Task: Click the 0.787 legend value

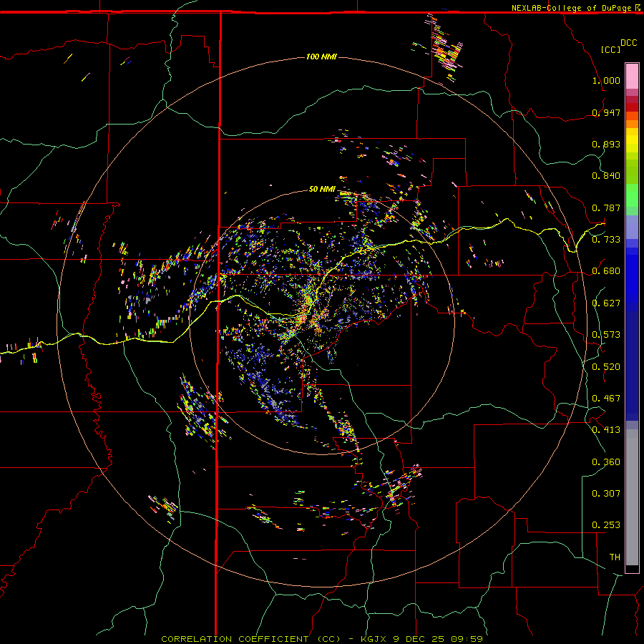Action: 606,208
